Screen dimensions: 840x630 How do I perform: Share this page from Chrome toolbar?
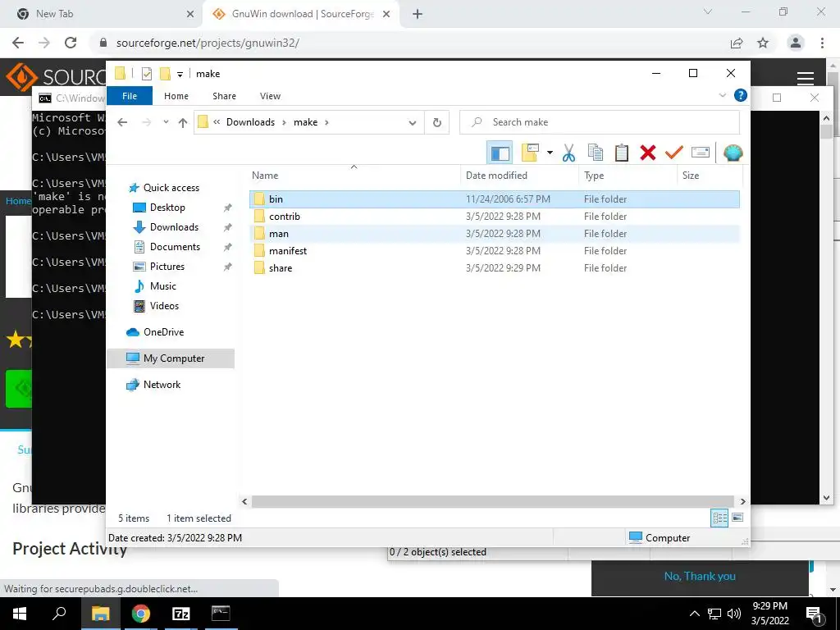(x=737, y=43)
